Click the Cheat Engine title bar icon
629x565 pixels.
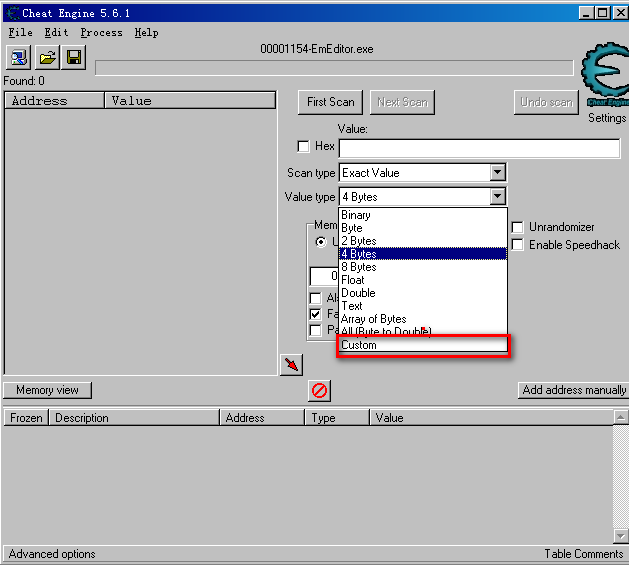13,12
